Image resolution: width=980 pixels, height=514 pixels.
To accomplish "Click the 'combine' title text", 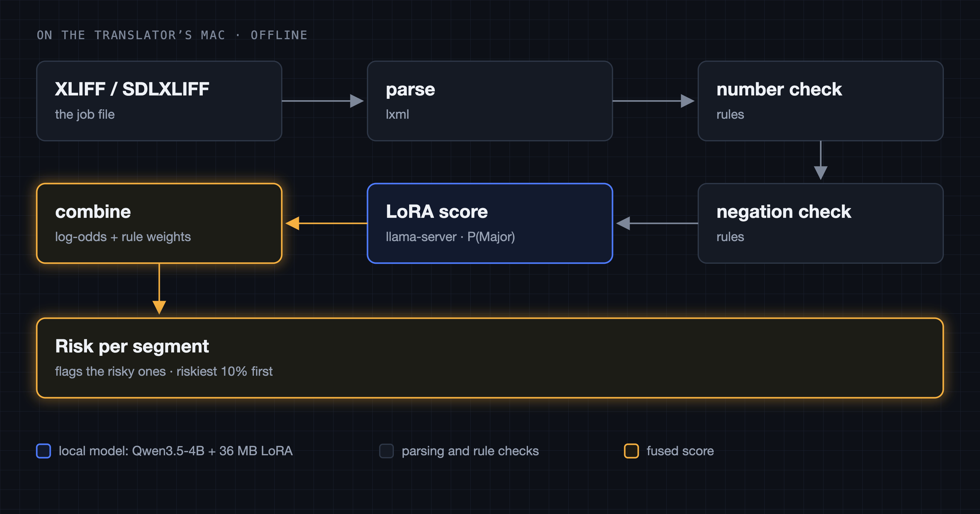I will click(x=93, y=212).
